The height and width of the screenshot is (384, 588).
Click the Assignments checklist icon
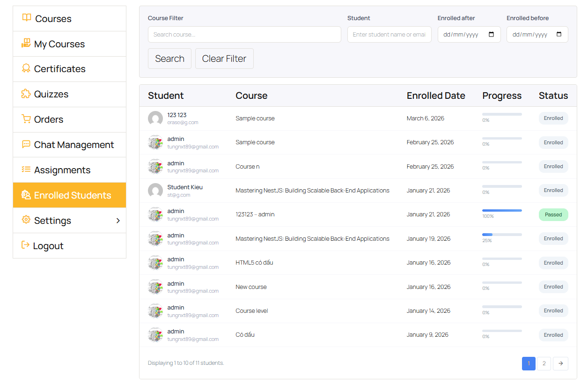click(x=26, y=170)
